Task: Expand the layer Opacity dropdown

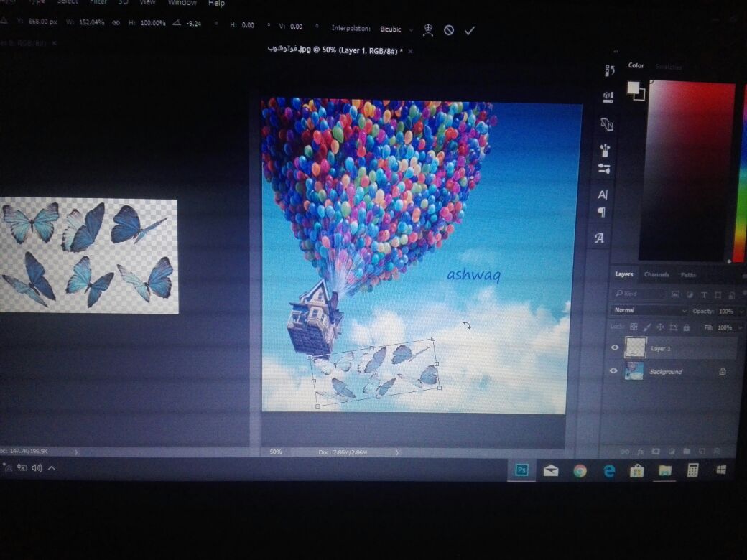Action: tap(741, 312)
